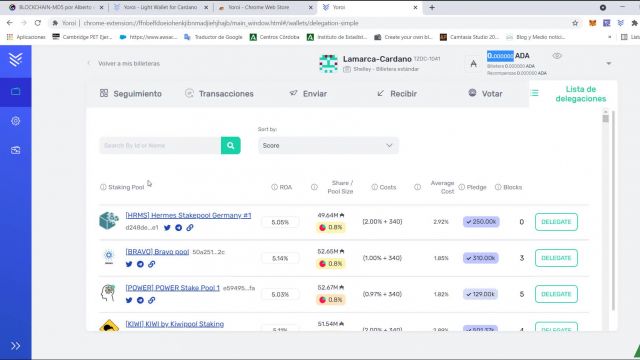Viewport: 640px width, 360px height.
Task: Open the BRAVO Bravo pool link
Action: [x=157, y=252]
